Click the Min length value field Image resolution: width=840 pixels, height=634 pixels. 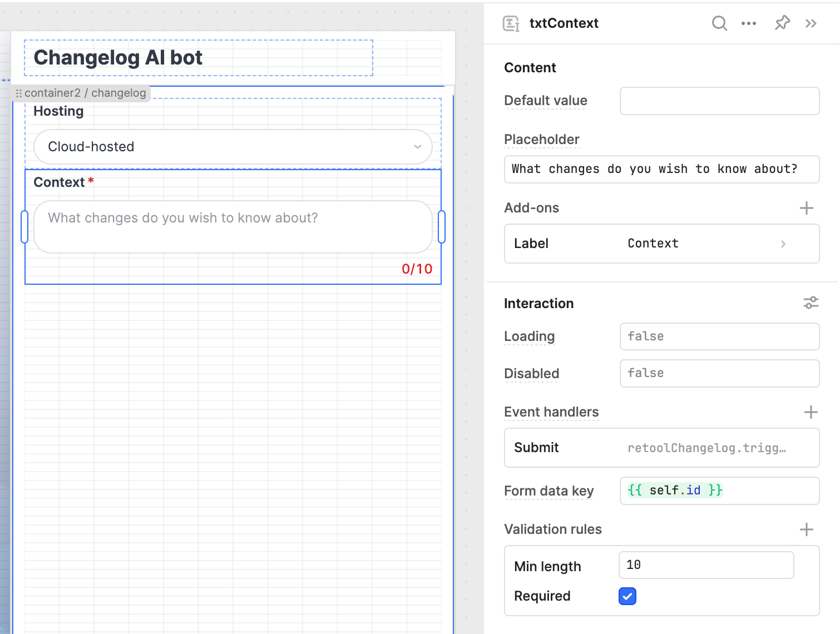coord(706,565)
